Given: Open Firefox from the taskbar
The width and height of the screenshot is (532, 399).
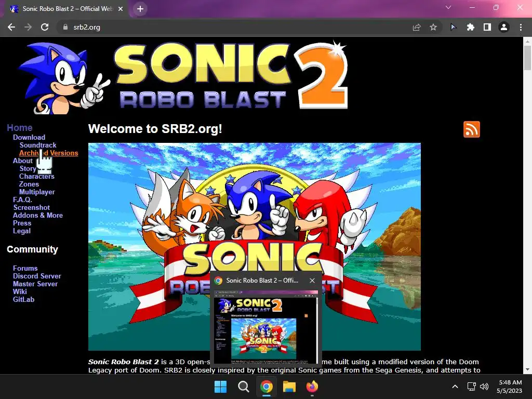Looking at the screenshot, I should (x=312, y=387).
